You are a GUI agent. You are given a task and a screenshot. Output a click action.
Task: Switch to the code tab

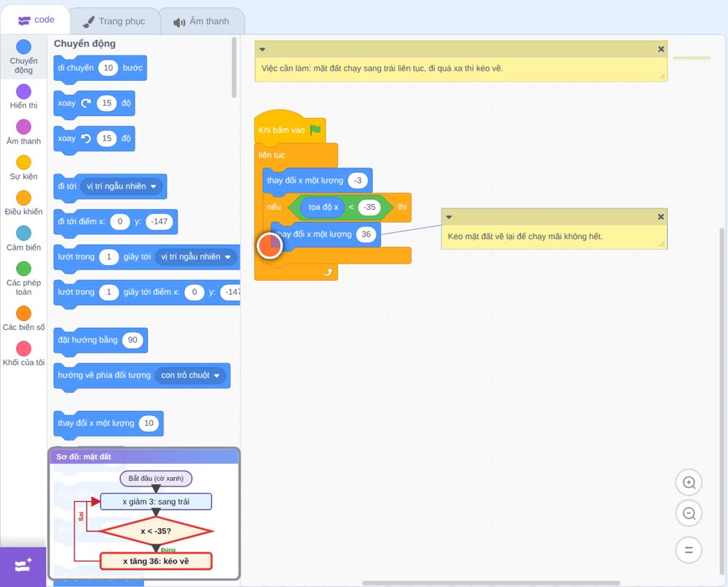coord(36,20)
